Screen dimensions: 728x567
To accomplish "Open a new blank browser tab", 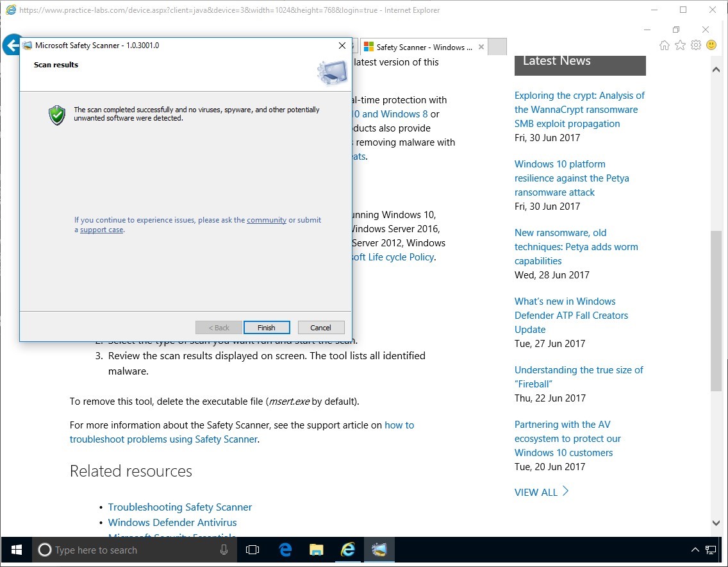I will point(498,47).
